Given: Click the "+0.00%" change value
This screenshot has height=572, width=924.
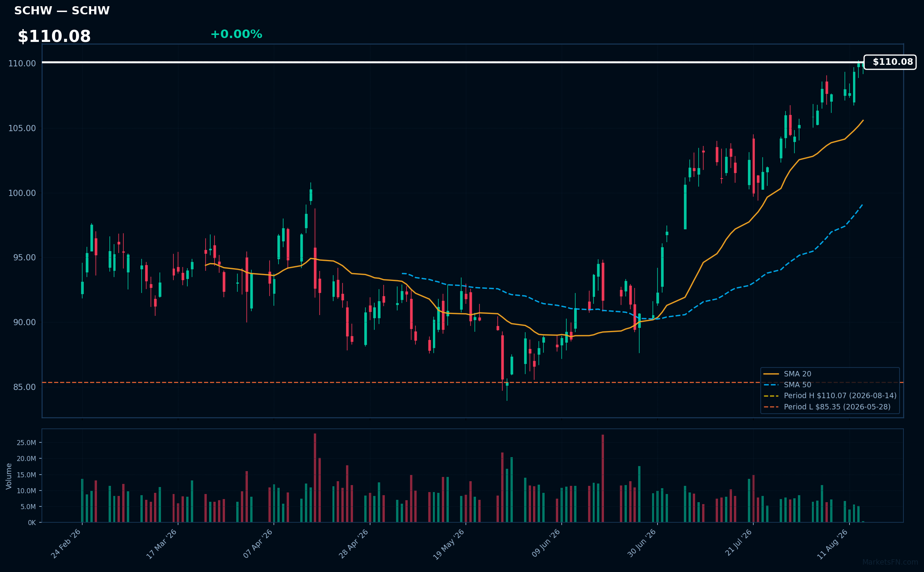Looking at the screenshot, I should coord(236,34).
